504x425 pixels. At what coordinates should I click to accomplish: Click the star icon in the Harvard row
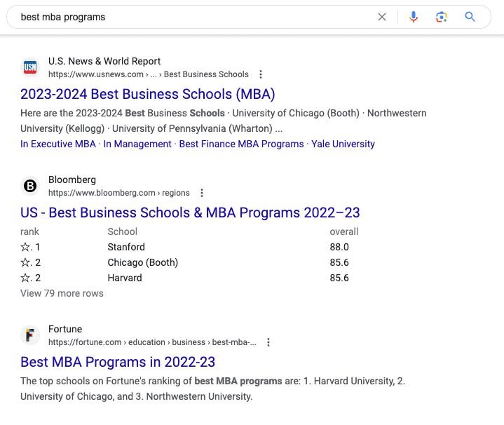pyautogui.click(x=25, y=278)
